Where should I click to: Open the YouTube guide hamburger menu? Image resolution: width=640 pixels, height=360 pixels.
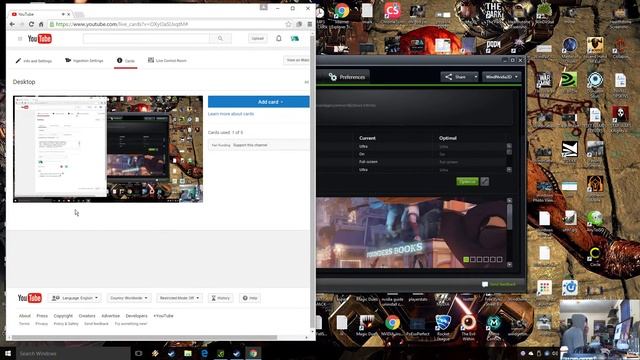click(20, 39)
